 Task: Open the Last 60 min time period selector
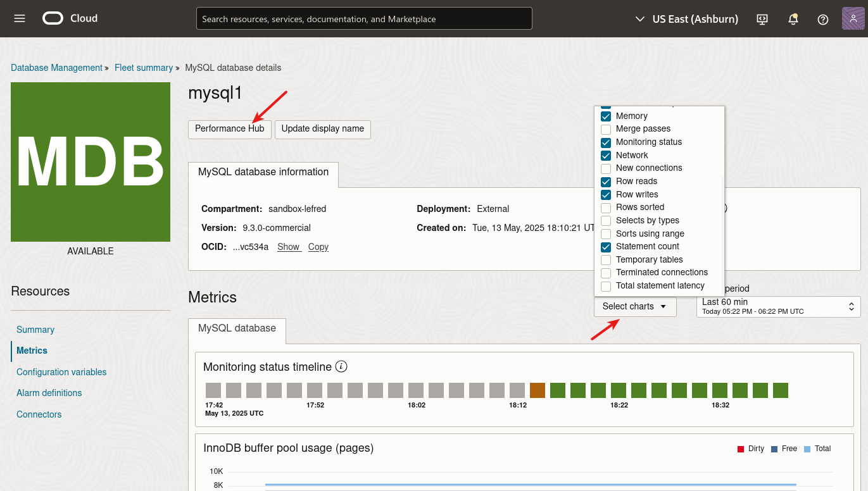778,306
